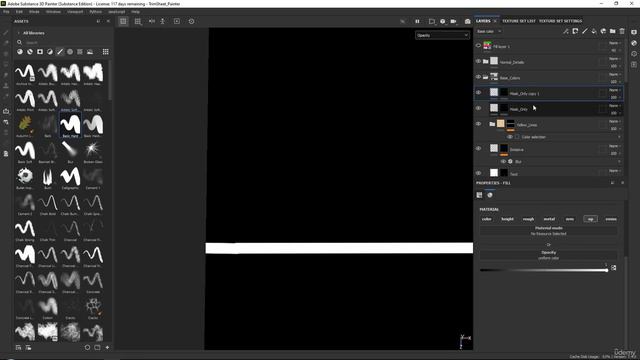Click the camera screenshot icon
The image size is (640, 360).
click(467, 21)
